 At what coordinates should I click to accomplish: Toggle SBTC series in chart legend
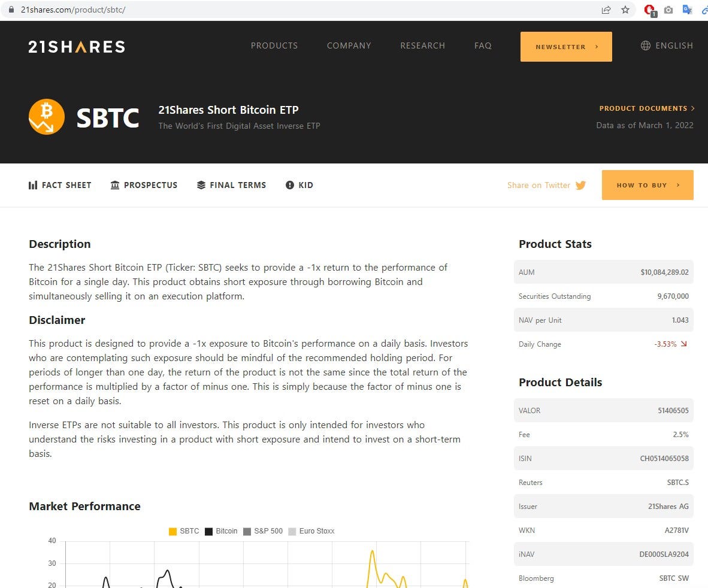tap(184, 531)
